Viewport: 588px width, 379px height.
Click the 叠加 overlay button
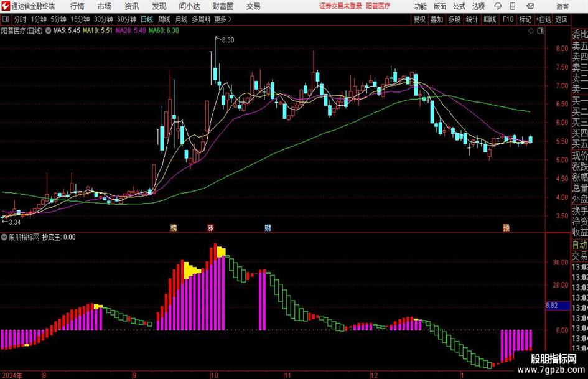pyautogui.click(x=437, y=19)
